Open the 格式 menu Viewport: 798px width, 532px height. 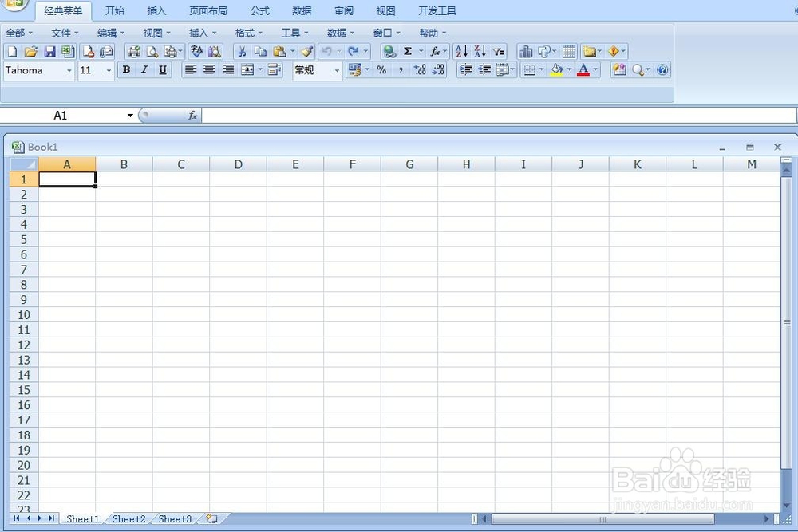[248, 33]
